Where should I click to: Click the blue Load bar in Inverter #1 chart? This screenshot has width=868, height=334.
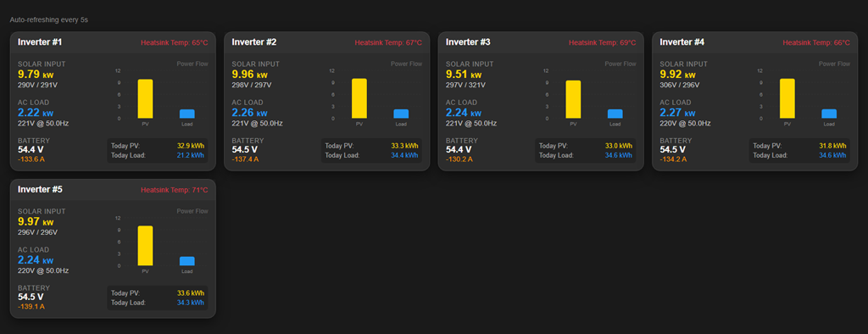187,114
